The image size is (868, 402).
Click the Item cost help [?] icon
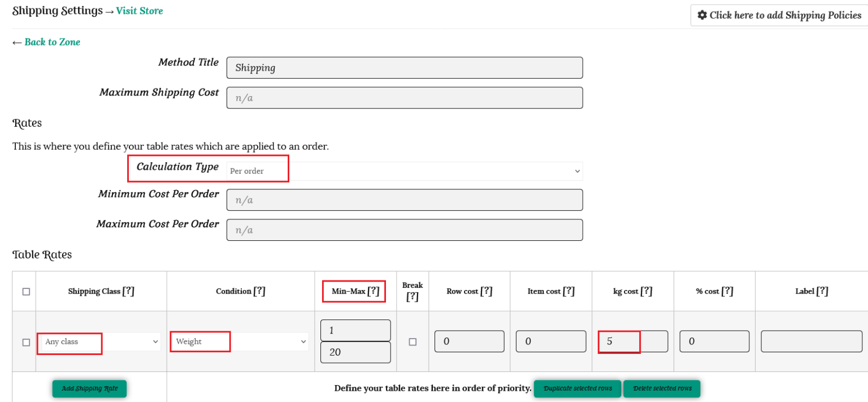coord(568,291)
